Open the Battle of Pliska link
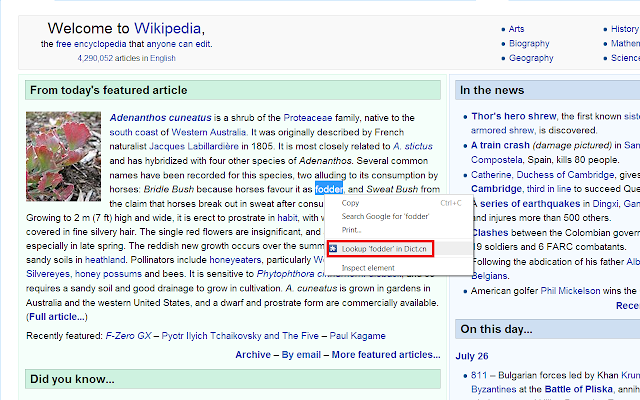 point(579,389)
